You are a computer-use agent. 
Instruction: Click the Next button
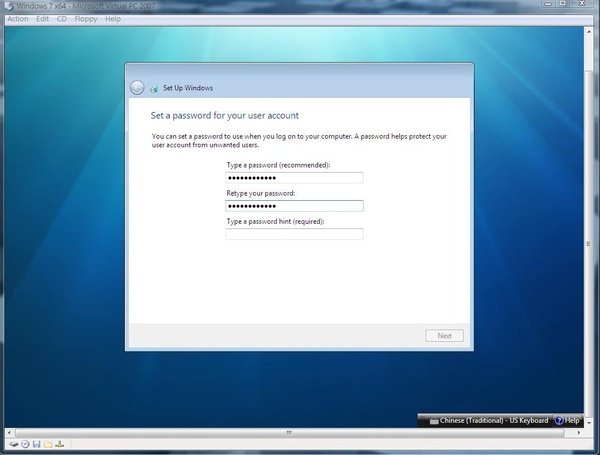click(x=444, y=336)
